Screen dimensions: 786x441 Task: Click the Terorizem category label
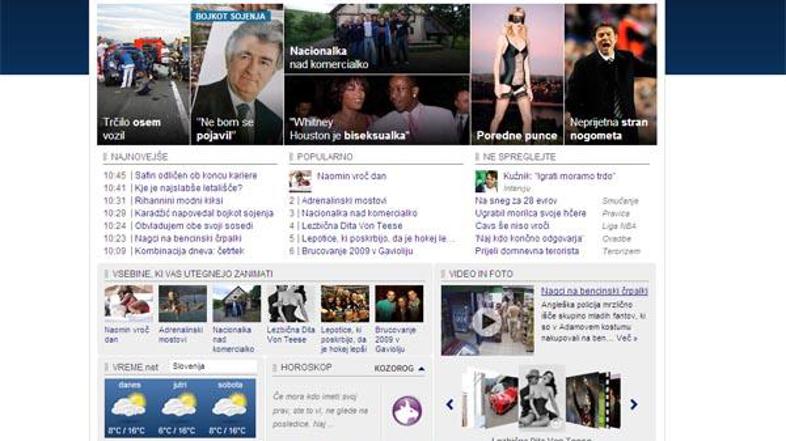[x=621, y=251]
